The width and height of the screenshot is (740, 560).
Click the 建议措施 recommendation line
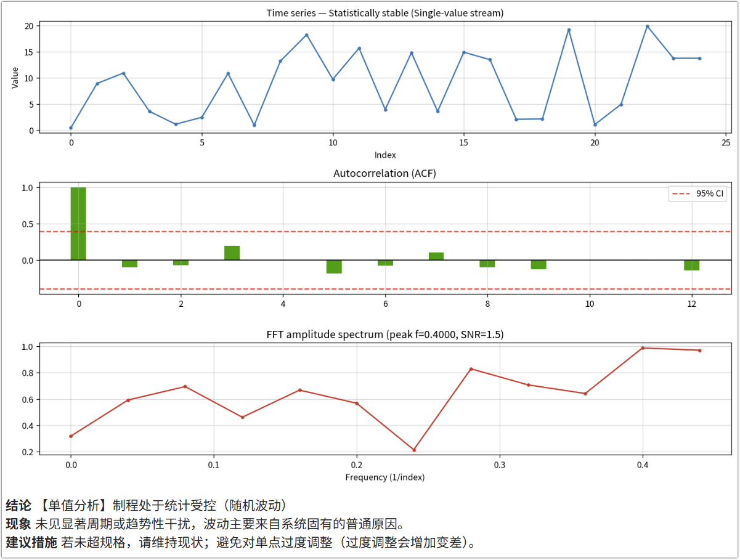pyautogui.click(x=242, y=543)
